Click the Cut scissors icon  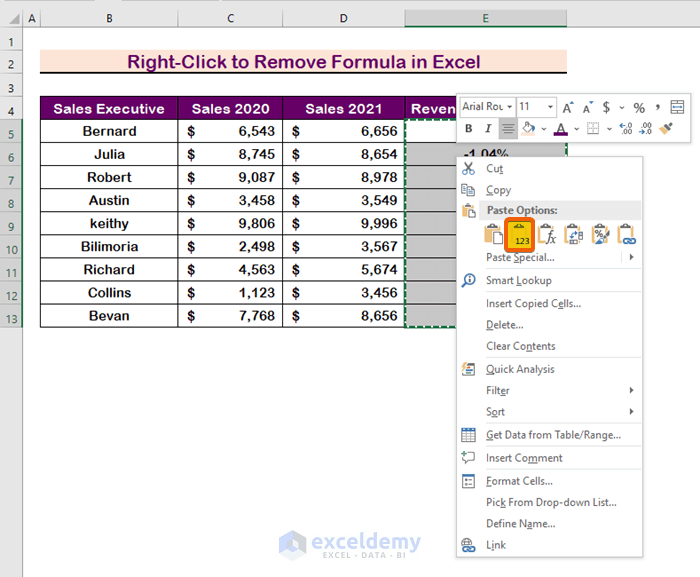468,168
